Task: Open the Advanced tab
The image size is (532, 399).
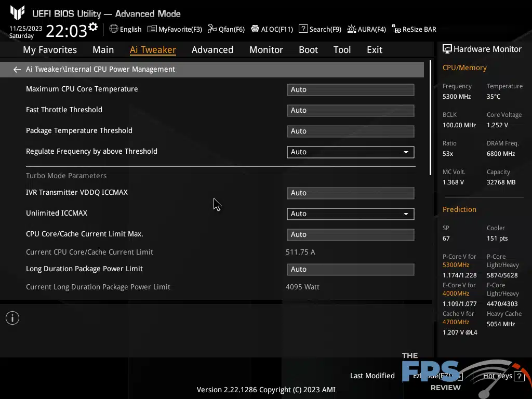Action: pos(212,50)
